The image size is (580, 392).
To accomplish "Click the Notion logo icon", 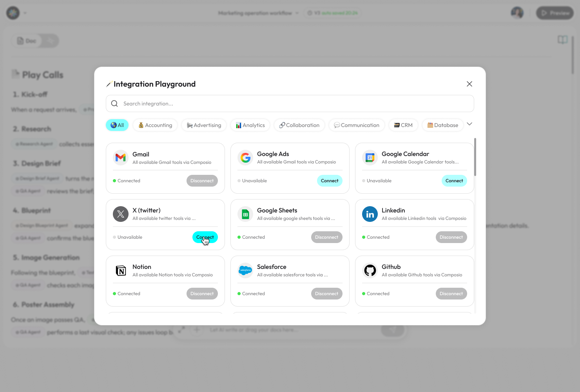I will [x=121, y=270].
